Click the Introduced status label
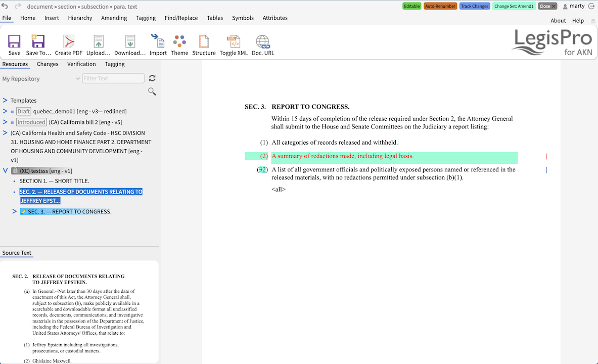 (31, 122)
